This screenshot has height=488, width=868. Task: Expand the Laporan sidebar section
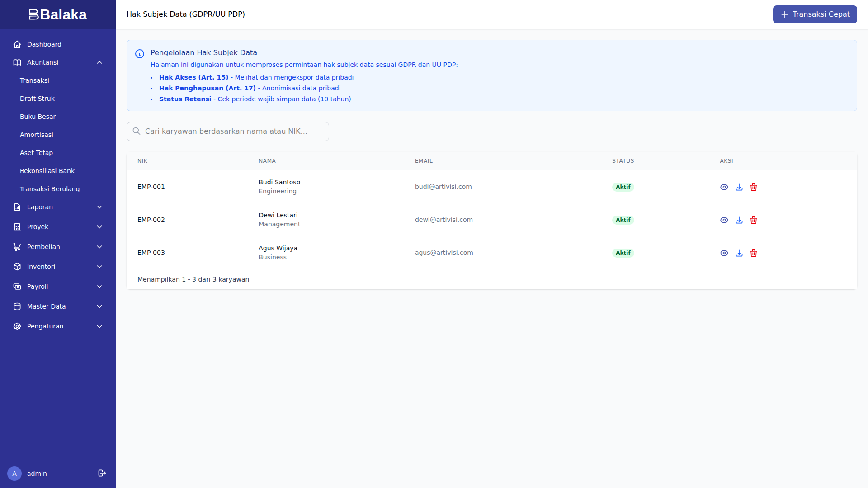pyautogui.click(x=58, y=207)
